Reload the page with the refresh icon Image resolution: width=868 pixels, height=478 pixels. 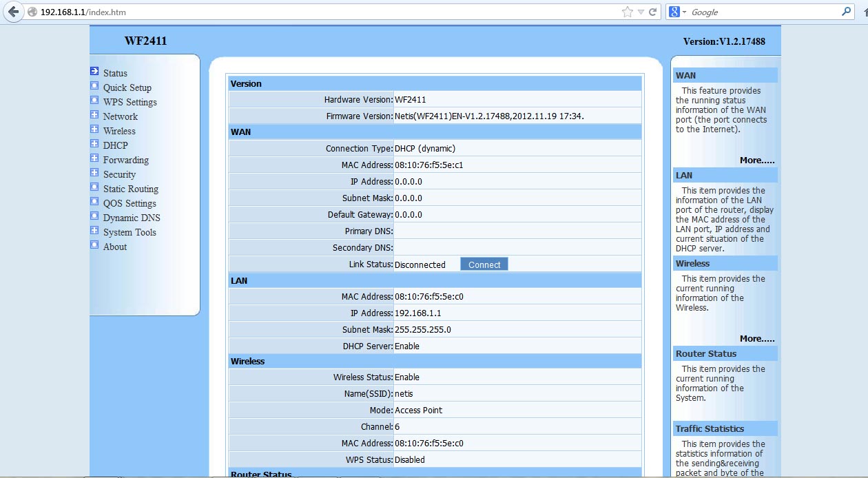[x=652, y=12]
